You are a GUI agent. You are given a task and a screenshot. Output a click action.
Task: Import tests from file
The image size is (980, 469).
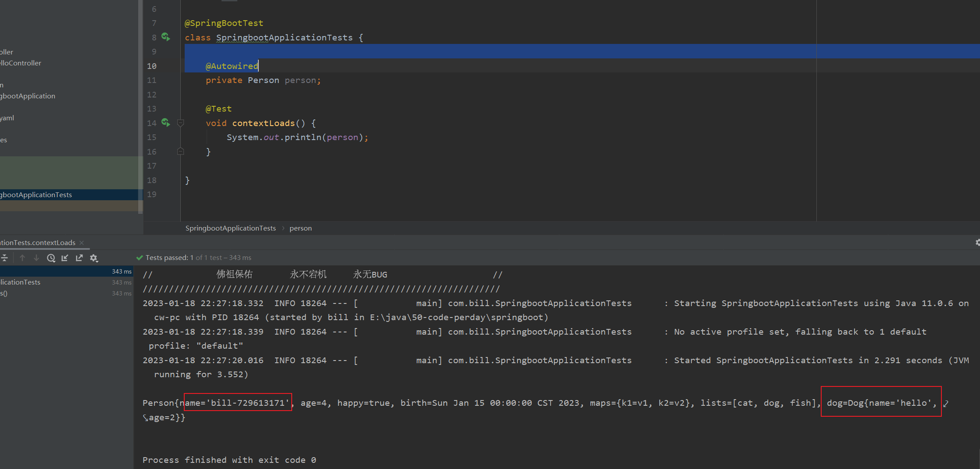click(65, 258)
